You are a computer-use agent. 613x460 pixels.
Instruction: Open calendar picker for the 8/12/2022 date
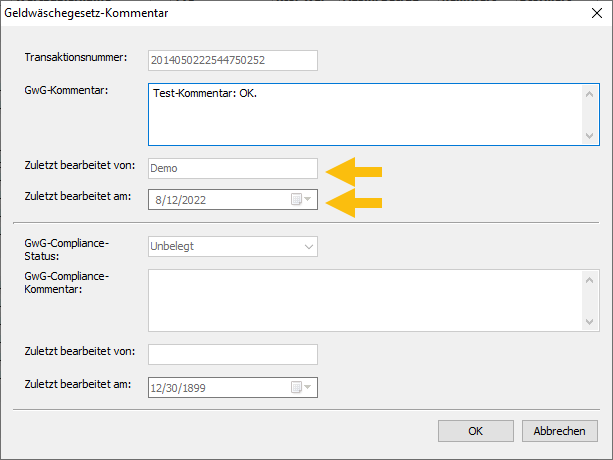click(301, 200)
